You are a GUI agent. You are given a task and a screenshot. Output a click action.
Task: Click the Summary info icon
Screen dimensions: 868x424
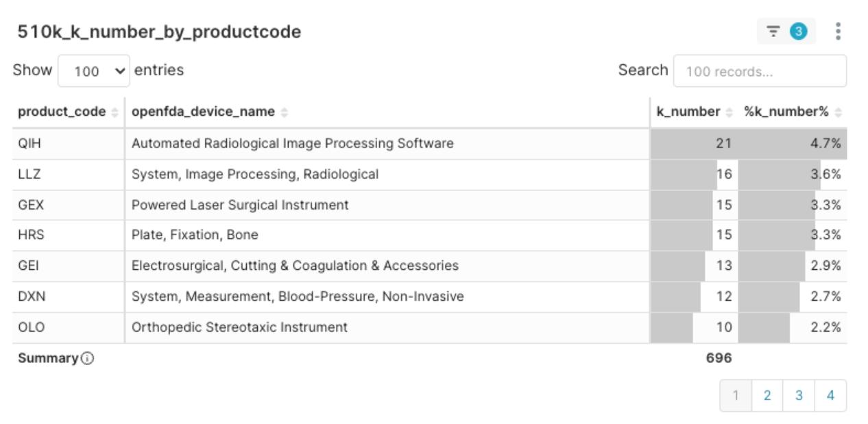[87, 358]
